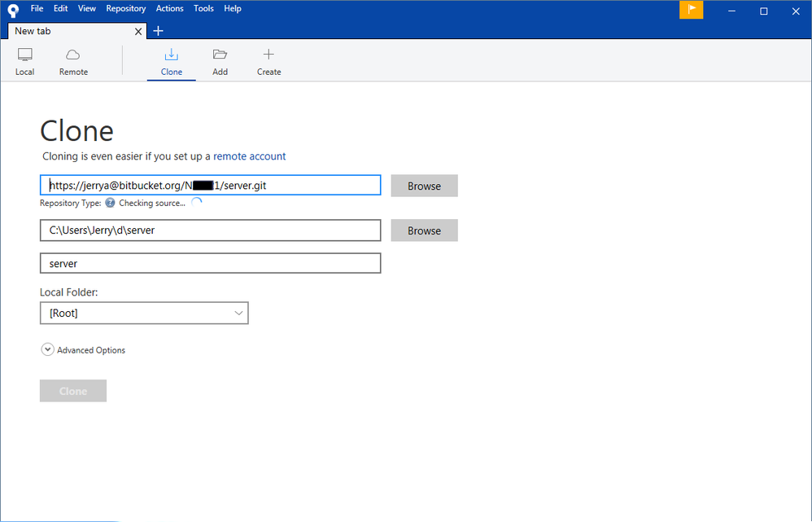Open the Actions menu
The image size is (812, 522).
click(x=170, y=8)
